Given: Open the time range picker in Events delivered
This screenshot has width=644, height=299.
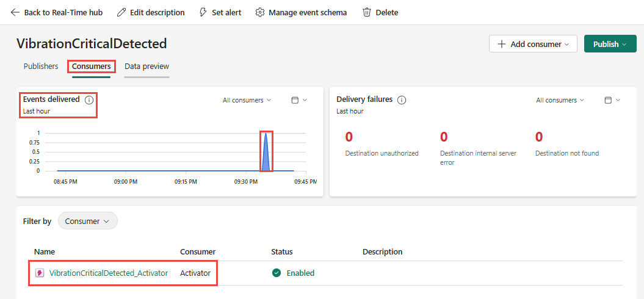Looking at the screenshot, I should click(299, 100).
